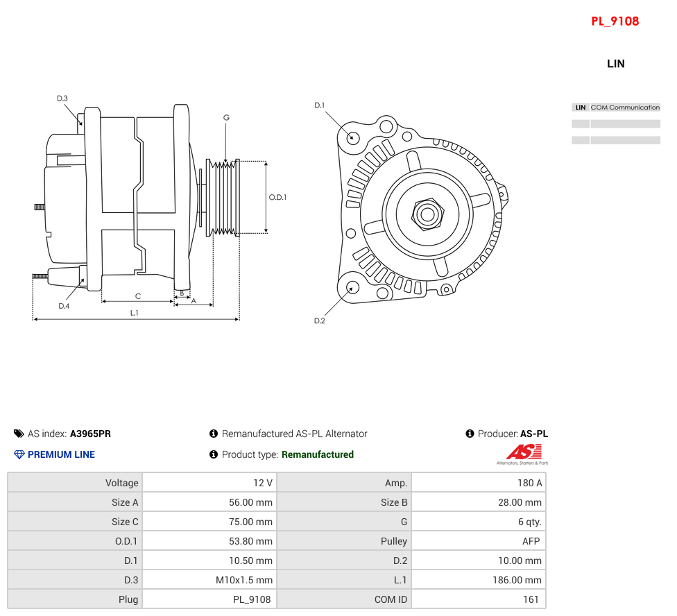Click the D.4 label in the drawing
This screenshot has height=616, width=677.
[x=64, y=306]
